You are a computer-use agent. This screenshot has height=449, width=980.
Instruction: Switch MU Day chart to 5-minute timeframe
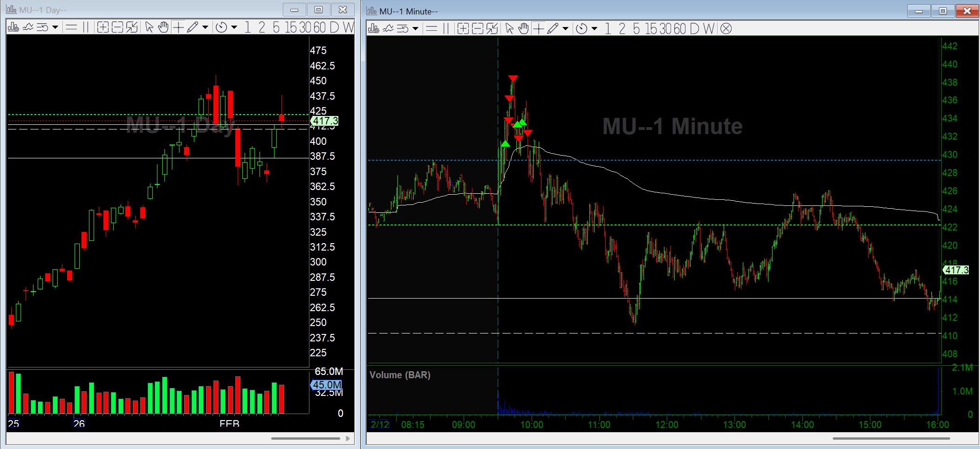click(276, 27)
